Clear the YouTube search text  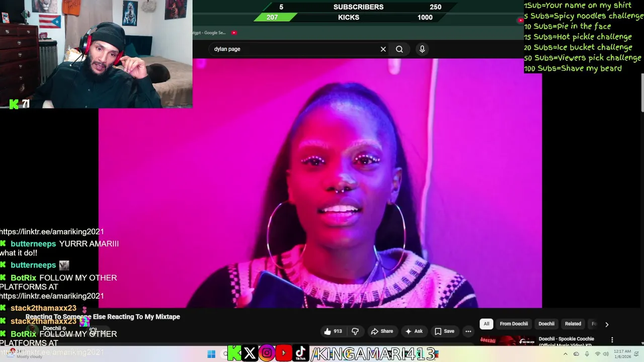383,49
